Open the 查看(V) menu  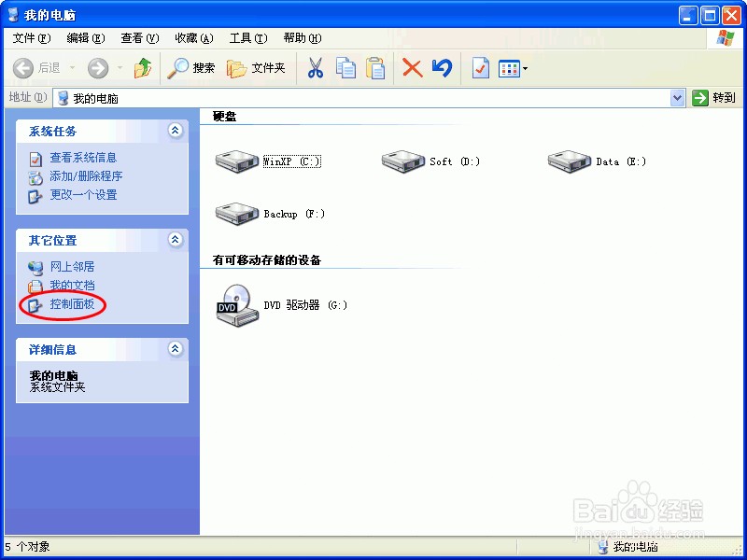(x=139, y=38)
